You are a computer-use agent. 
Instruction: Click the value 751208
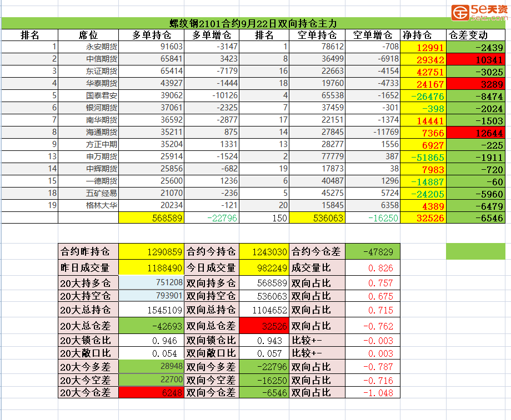pos(152,282)
